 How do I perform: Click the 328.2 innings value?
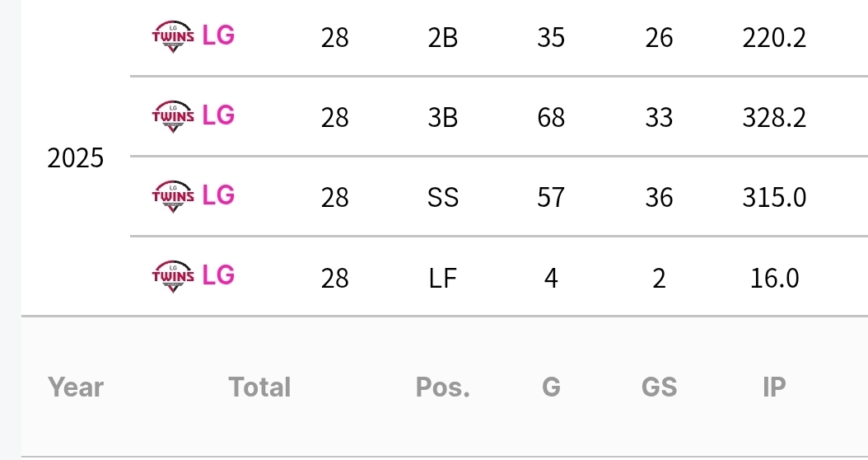[x=774, y=118]
